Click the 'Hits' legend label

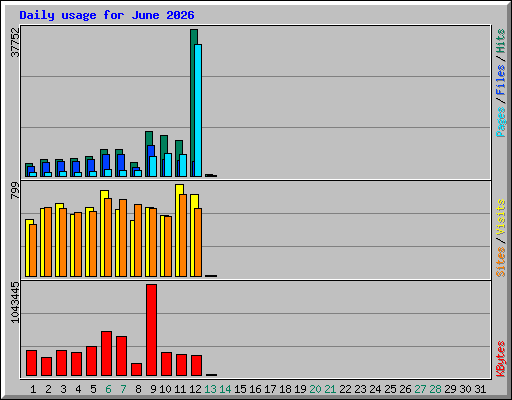[x=501, y=41]
